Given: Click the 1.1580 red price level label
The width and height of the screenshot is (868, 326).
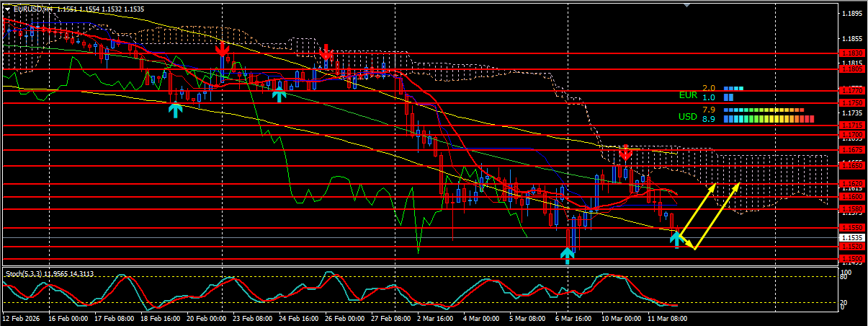Looking at the screenshot, I should pos(853,209).
